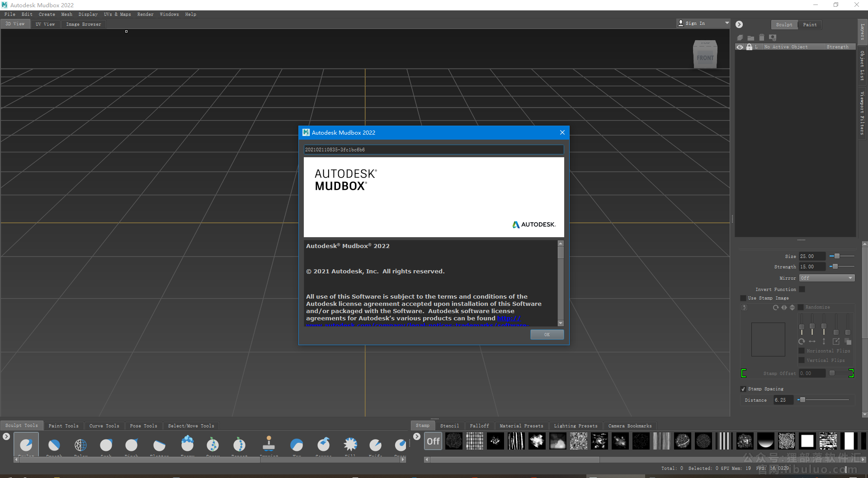This screenshot has height=478, width=868.
Task: Select the Repeat sculpt tool
Action: 239,445
